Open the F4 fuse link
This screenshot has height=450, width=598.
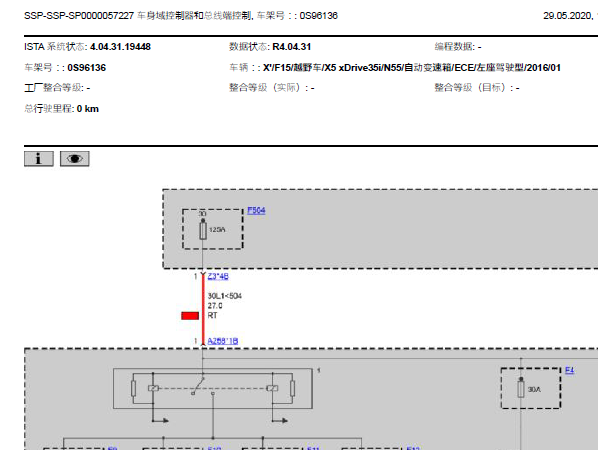(569, 370)
